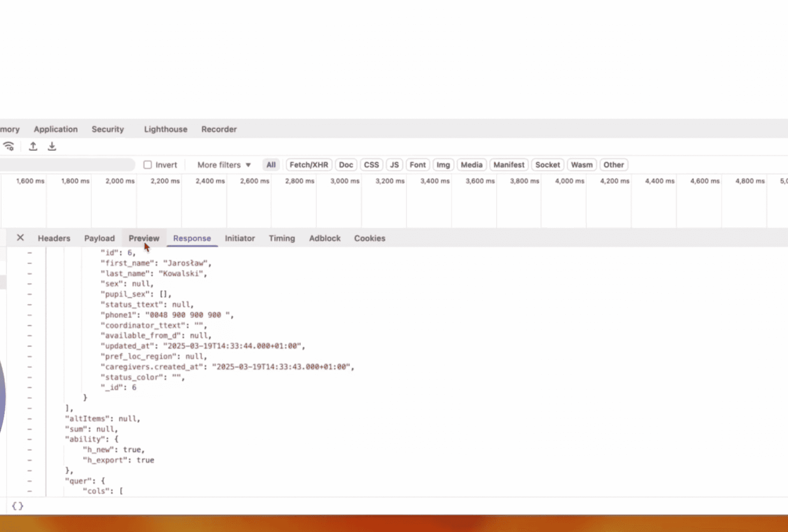This screenshot has height=532, width=788.
Task: Collapse the "ability" object line
Action: (x=29, y=439)
